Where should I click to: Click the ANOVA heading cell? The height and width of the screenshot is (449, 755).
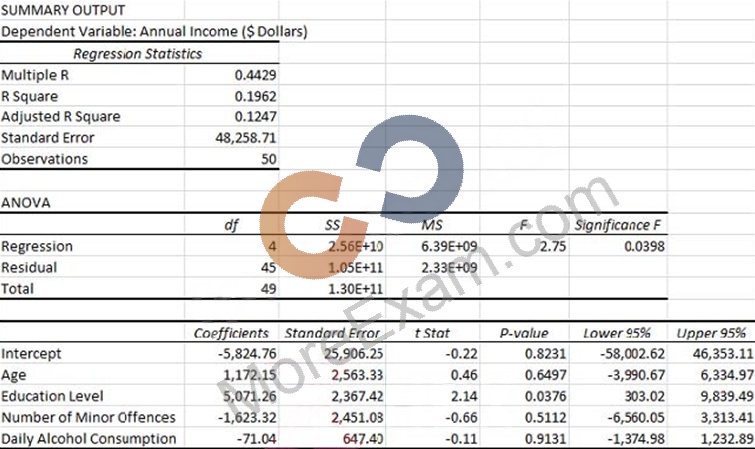pos(26,203)
